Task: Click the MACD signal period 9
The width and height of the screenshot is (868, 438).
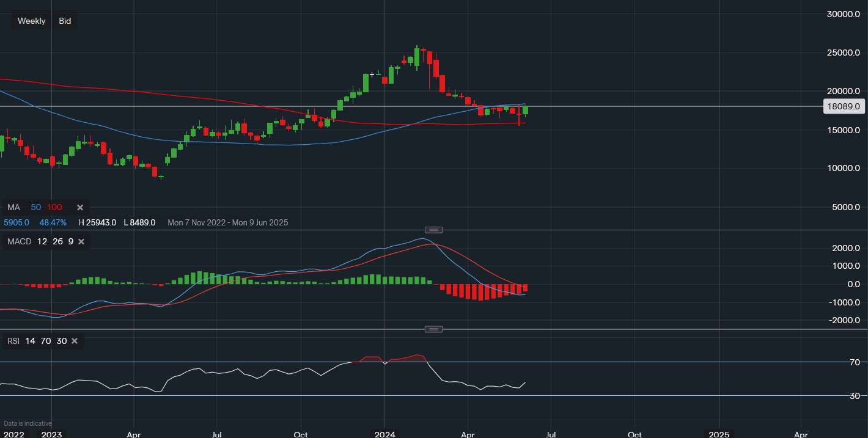Action: pyautogui.click(x=71, y=242)
